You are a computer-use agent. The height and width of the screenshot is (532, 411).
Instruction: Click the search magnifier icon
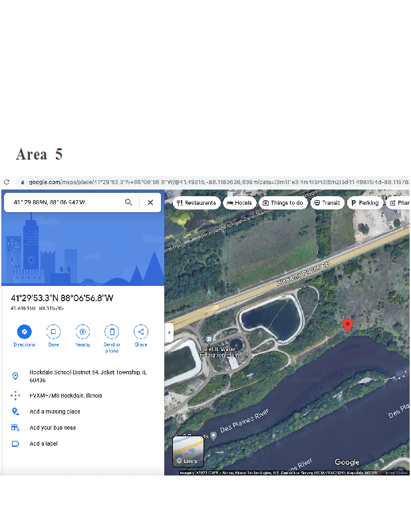point(128,202)
